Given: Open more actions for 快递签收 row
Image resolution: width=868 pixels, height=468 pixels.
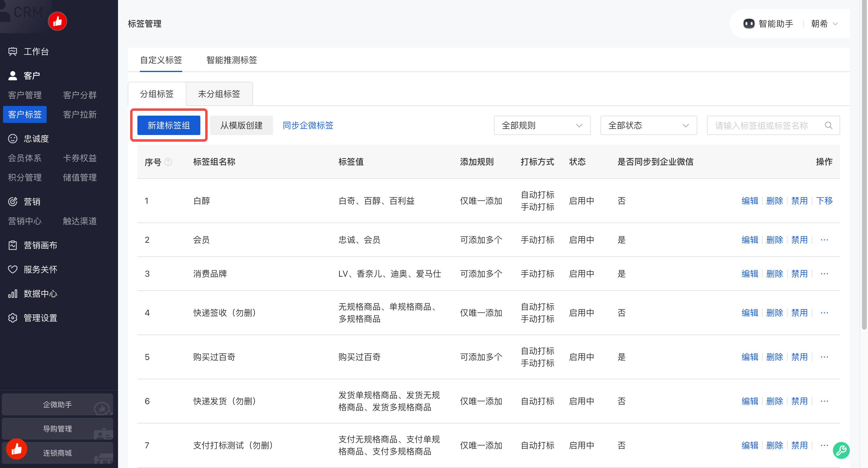Looking at the screenshot, I should (x=824, y=313).
